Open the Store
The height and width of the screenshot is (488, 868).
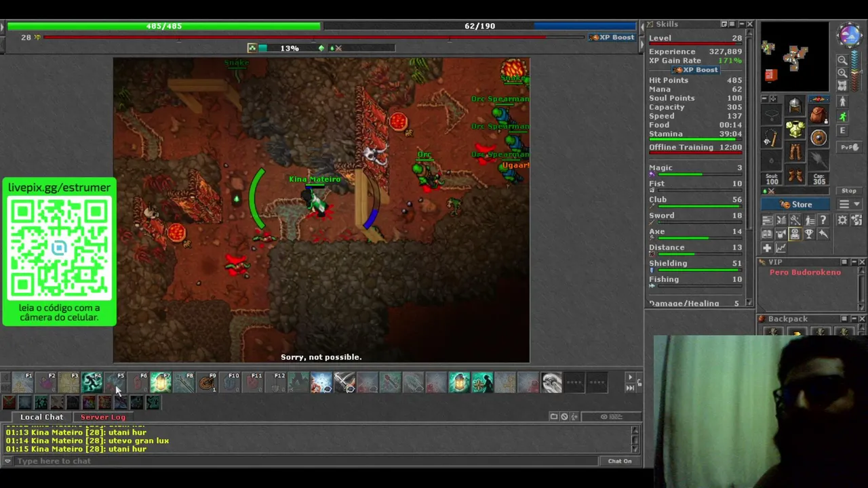click(x=796, y=205)
